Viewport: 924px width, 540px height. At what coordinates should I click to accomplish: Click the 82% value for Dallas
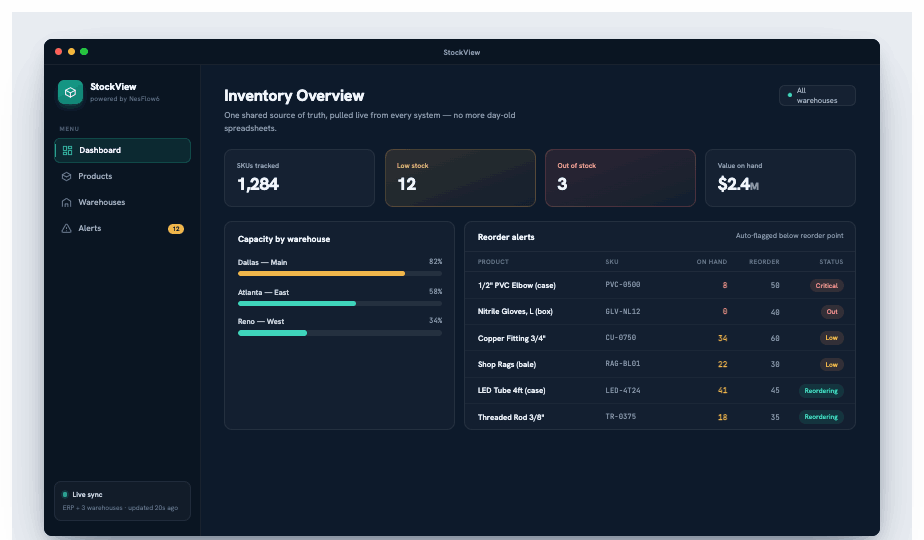435,262
